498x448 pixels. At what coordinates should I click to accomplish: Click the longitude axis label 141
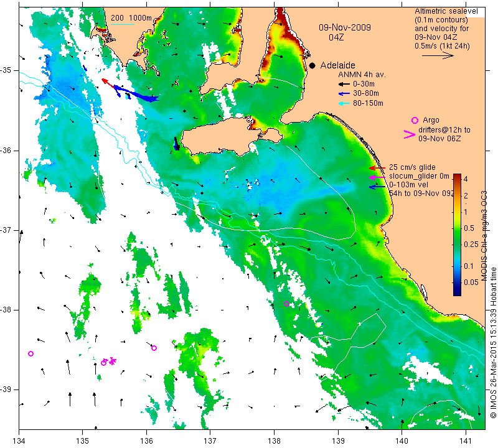coord(466,441)
